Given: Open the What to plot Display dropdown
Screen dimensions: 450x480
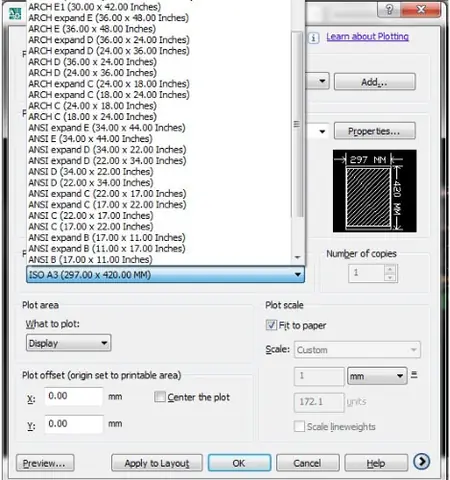Looking at the screenshot, I should [x=68, y=343].
